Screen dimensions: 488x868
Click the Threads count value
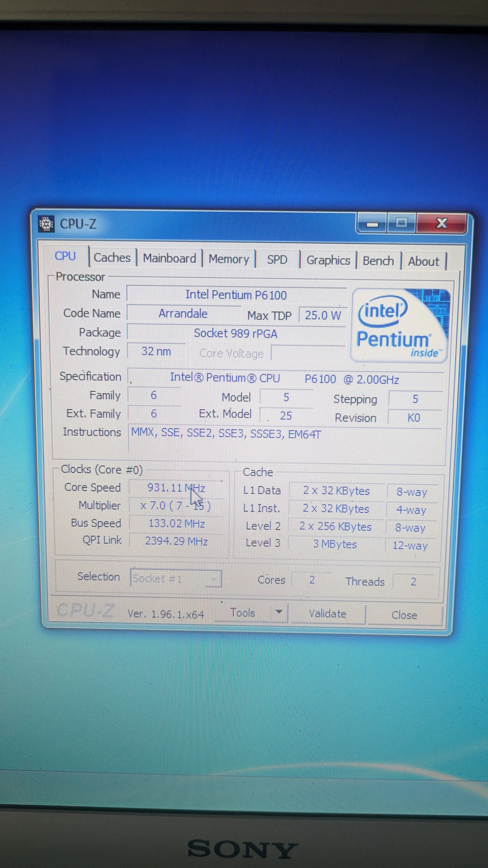[x=414, y=582]
